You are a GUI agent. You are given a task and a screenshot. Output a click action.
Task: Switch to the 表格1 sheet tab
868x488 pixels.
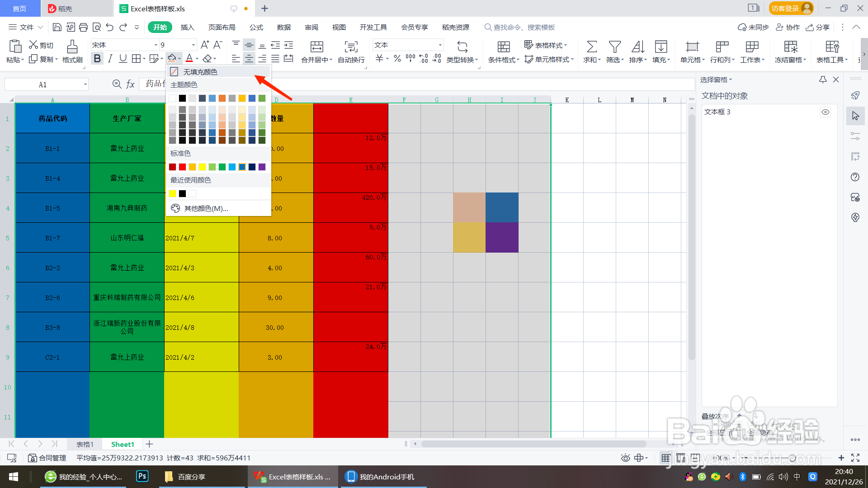pyautogui.click(x=85, y=444)
